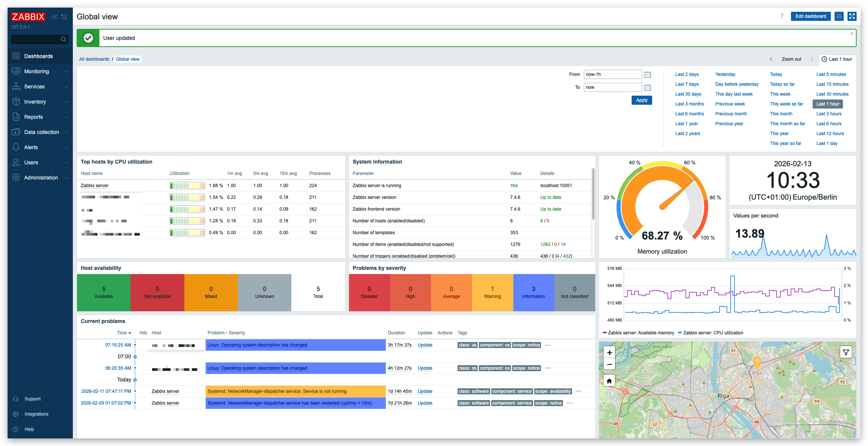Expand the Reports menu

[40, 117]
